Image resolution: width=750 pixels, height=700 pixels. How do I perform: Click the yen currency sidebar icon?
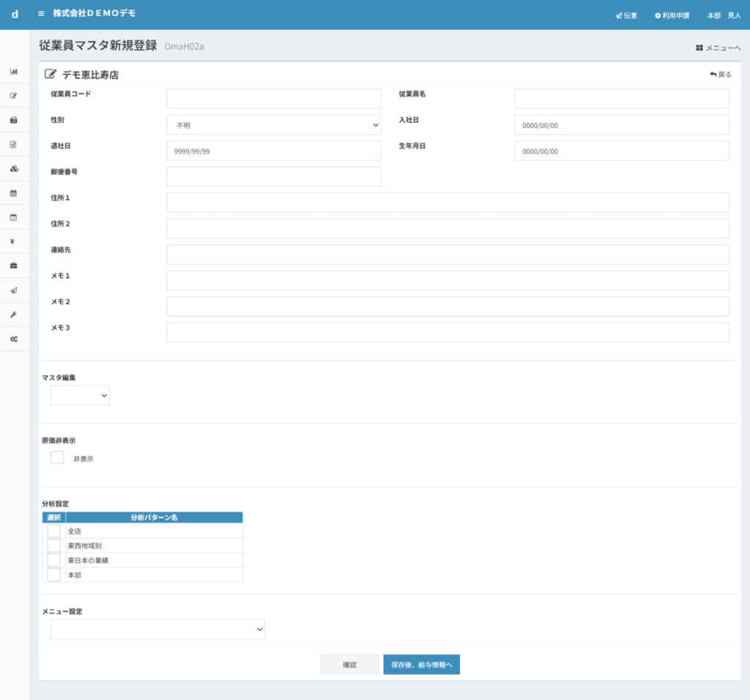13,242
